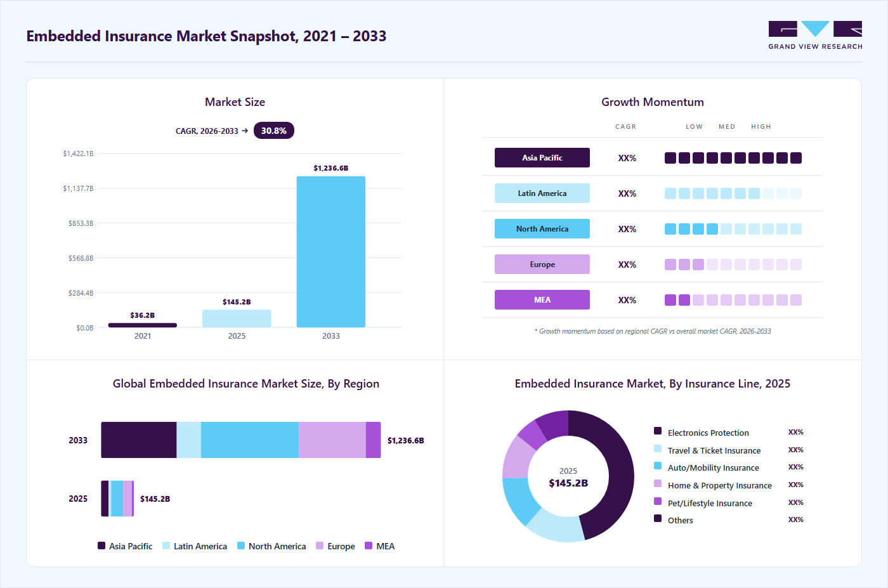Viewport: 888px width, 588px height.
Task: Click the Market Size heading
Action: tap(235, 102)
